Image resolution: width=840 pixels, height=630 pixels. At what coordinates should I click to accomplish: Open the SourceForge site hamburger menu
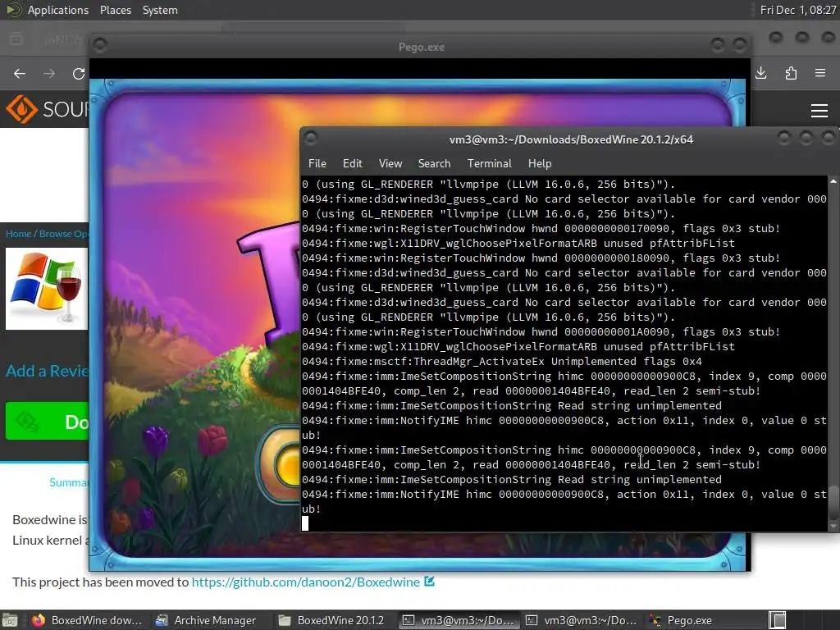819,111
